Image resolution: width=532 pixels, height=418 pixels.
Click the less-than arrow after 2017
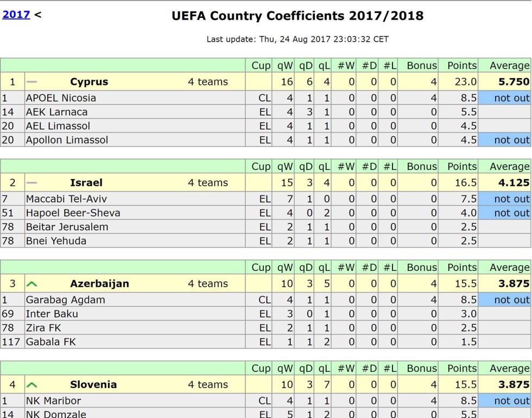(38, 15)
